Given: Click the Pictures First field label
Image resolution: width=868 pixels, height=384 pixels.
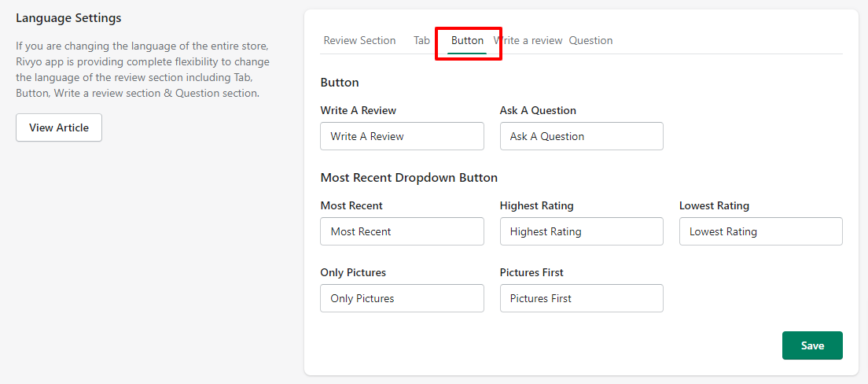Looking at the screenshot, I should [531, 272].
